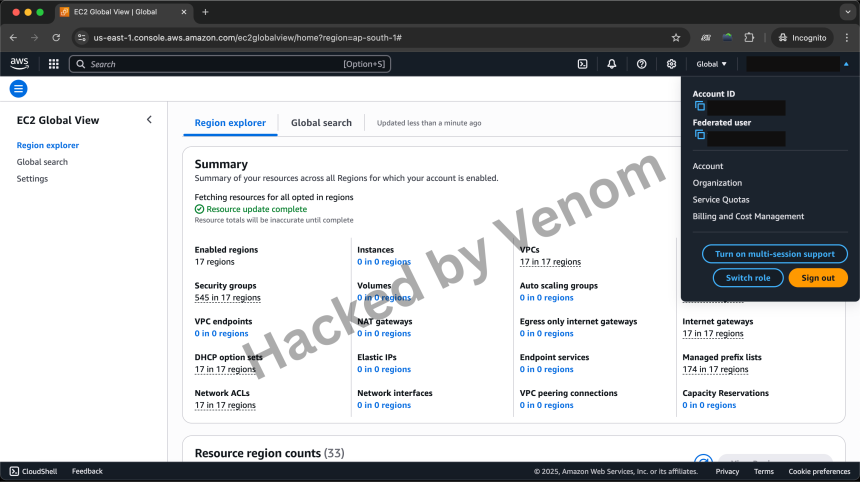Image resolution: width=860 pixels, height=482 pixels.
Task: Collapse the account menu arrow
Action: pyautogui.click(x=846, y=64)
